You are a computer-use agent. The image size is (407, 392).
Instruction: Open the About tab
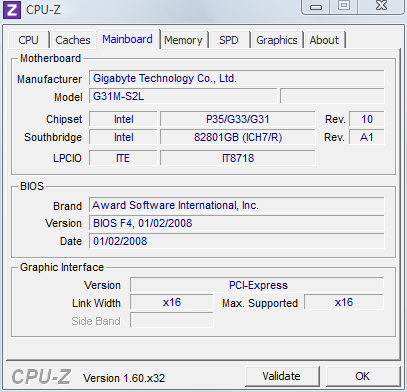[x=324, y=40]
